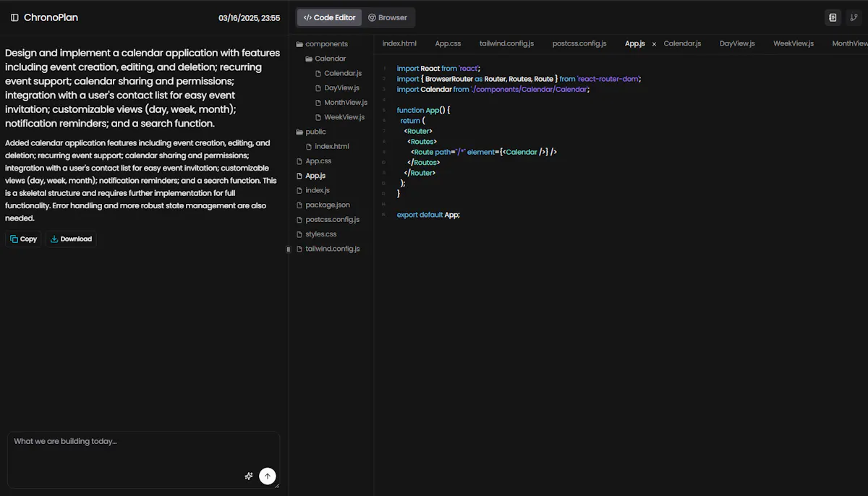Image resolution: width=868 pixels, height=496 pixels.
Task: Click the styles.css file icon
Action: point(299,234)
